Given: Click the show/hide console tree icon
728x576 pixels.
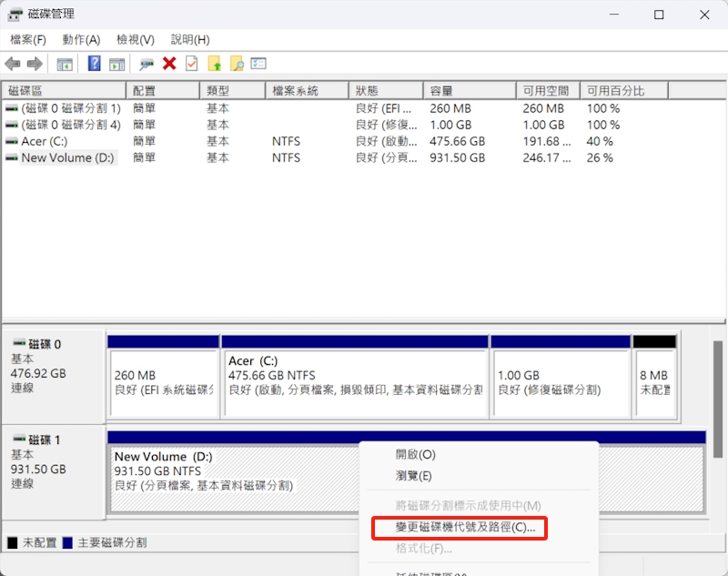Looking at the screenshot, I should pyautogui.click(x=65, y=64).
